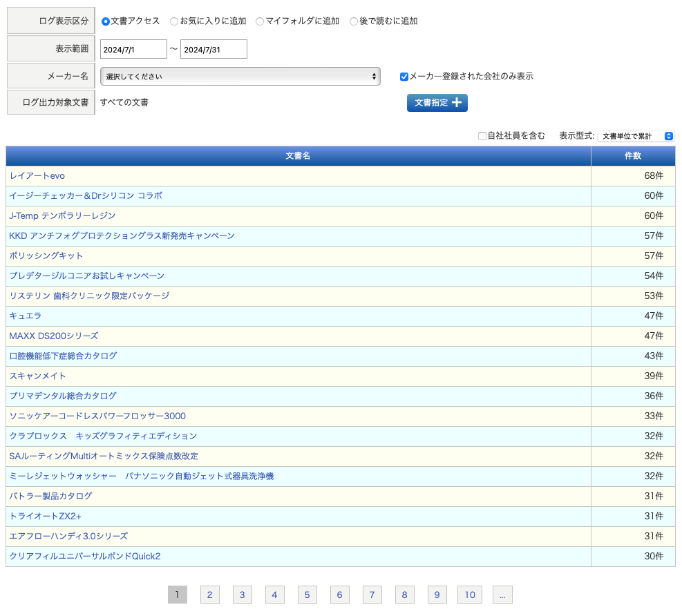
Task: Go to page 2
Action: (x=209, y=595)
